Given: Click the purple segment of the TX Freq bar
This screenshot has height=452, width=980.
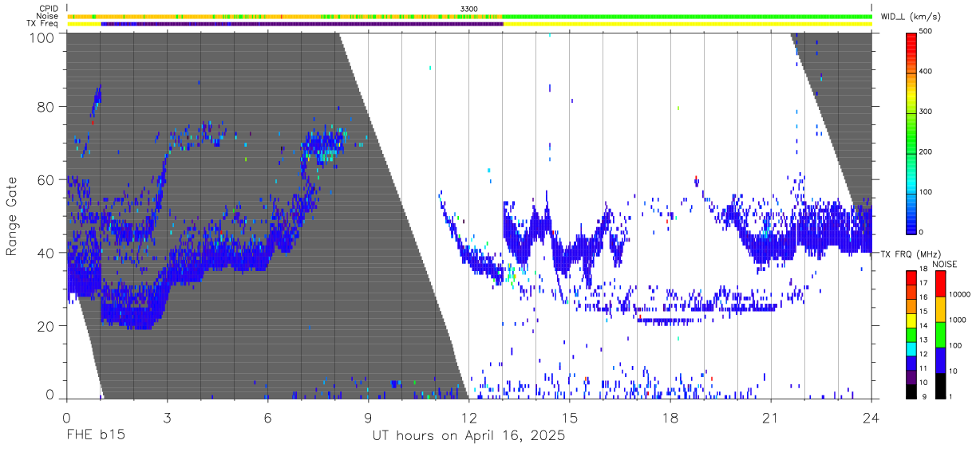Looking at the screenshot, I should [x=302, y=24].
